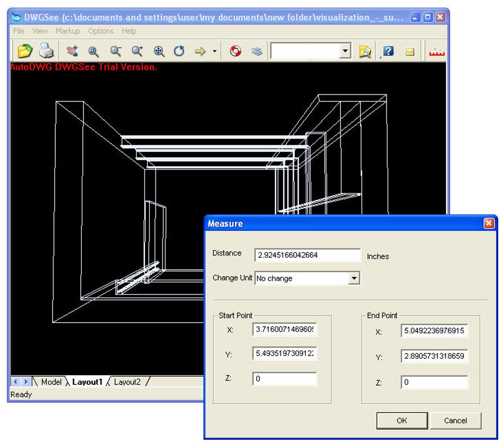This screenshot has height=448, width=503.
Task: Confirm the Measure dialog with OK
Action: click(402, 420)
